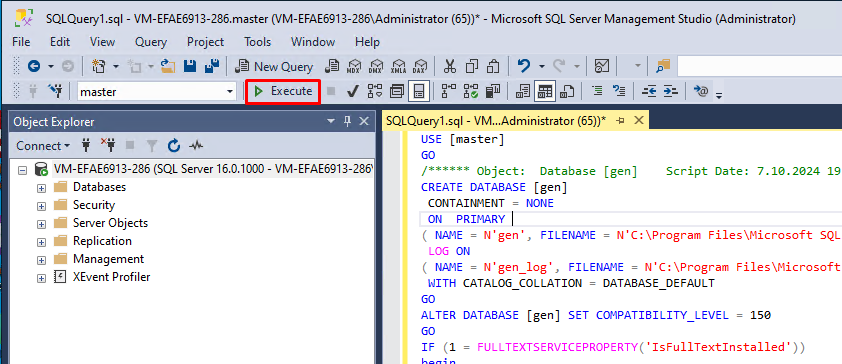Click the Object Explorer Activity Monitor pulse icon

tap(195, 145)
